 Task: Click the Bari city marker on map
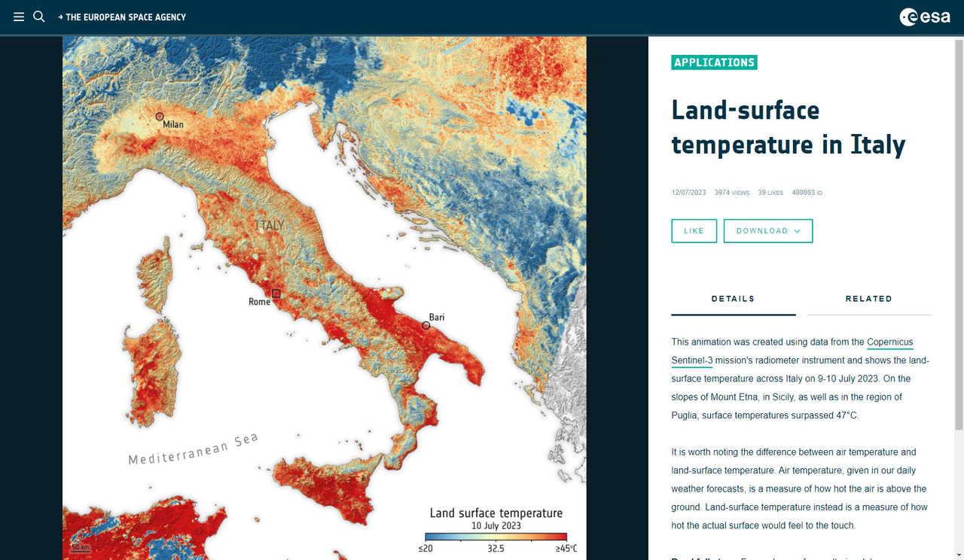pyautogui.click(x=426, y=325)
